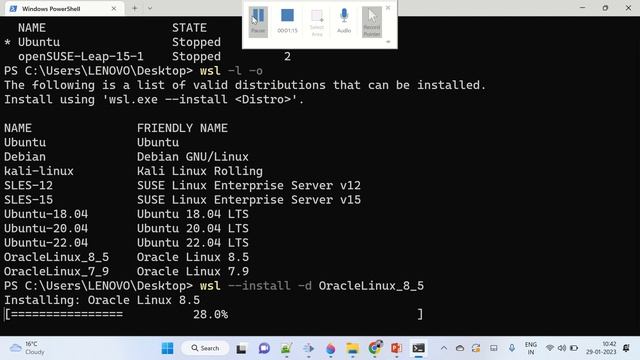Click 'Ubuntu-20.04' in the NAME column
Image resolution: width=640 pixels, height=360 pixels.
46,229
